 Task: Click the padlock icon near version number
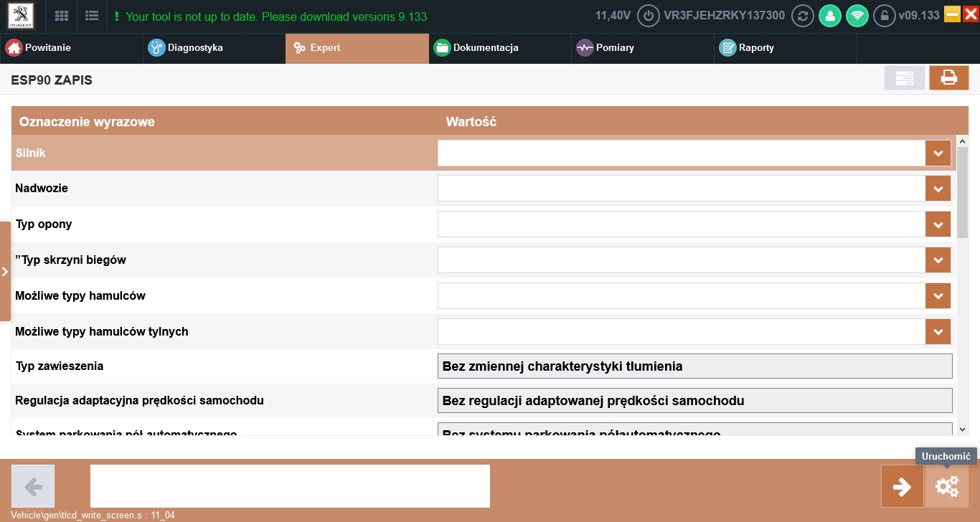point(884,16)
